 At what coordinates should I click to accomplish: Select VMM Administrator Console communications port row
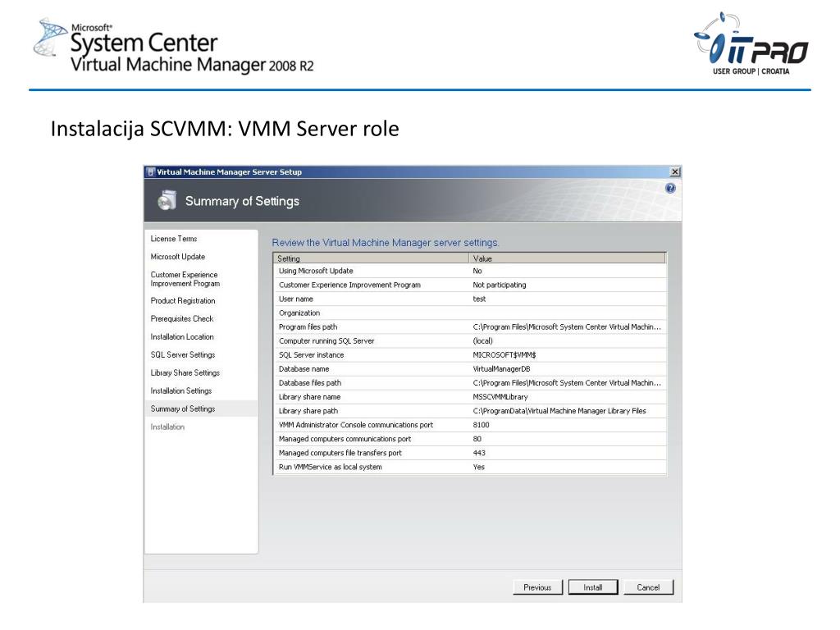[470, 424]
